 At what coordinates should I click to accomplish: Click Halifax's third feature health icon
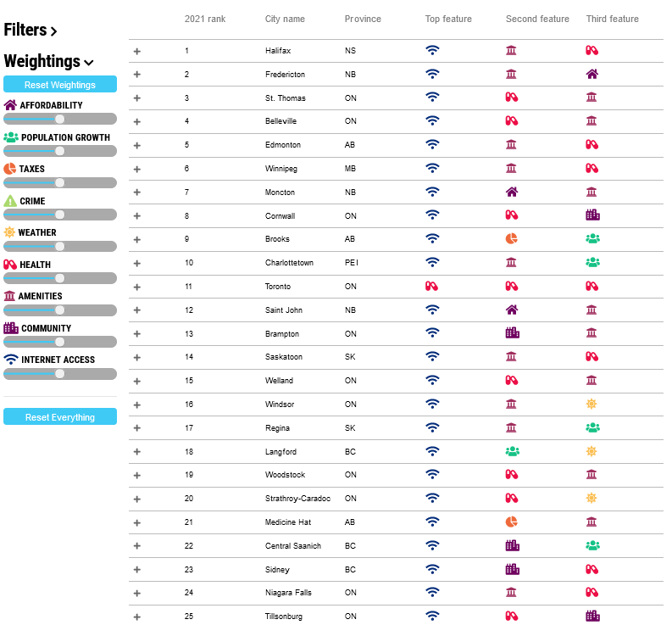point(591,50)
